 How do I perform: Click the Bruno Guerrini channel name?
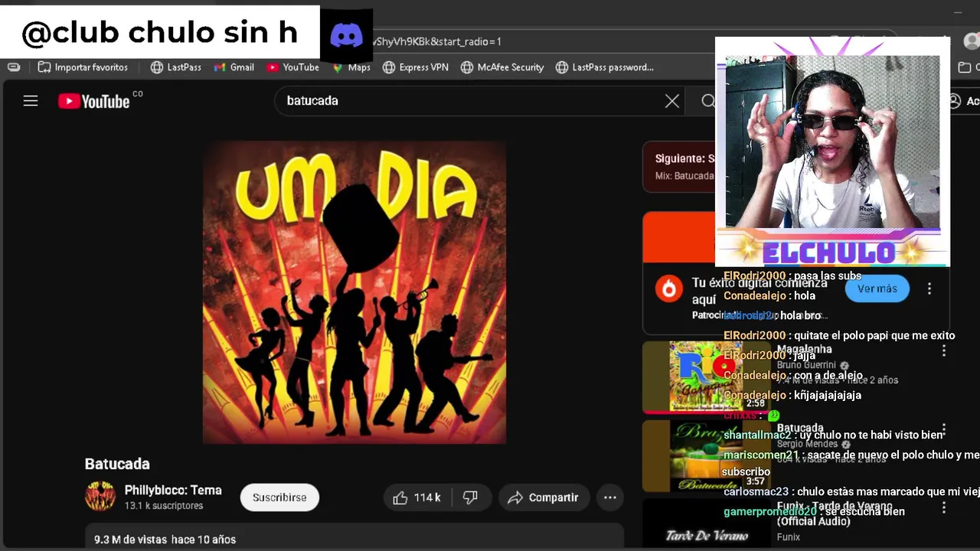pyautogui.click(x=808, y=365)
